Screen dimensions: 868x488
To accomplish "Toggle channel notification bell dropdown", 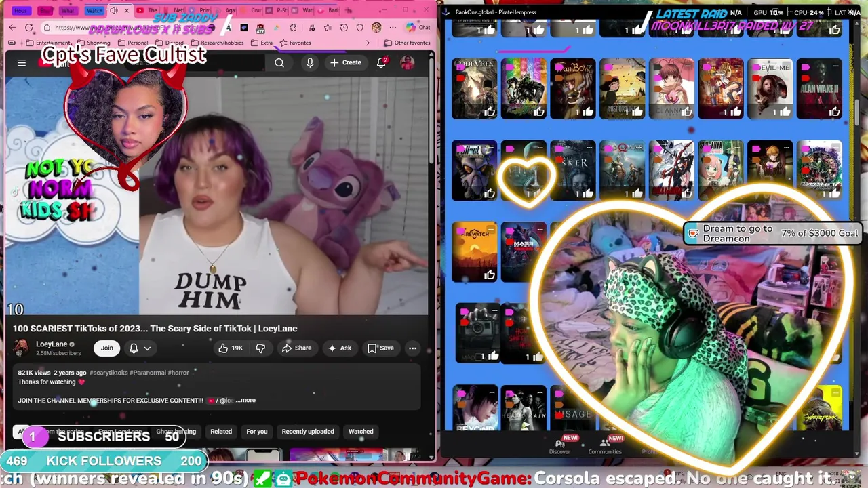I will pos(140,348).
